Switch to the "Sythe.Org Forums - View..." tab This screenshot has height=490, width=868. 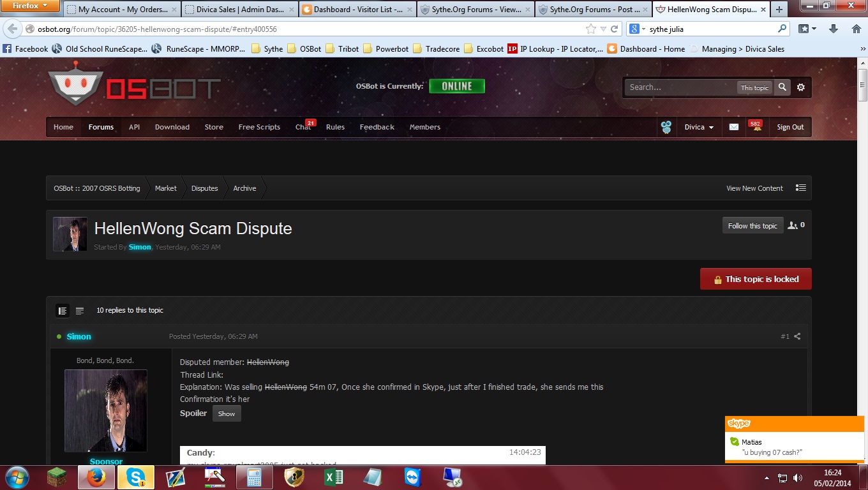tap(475, 10)
